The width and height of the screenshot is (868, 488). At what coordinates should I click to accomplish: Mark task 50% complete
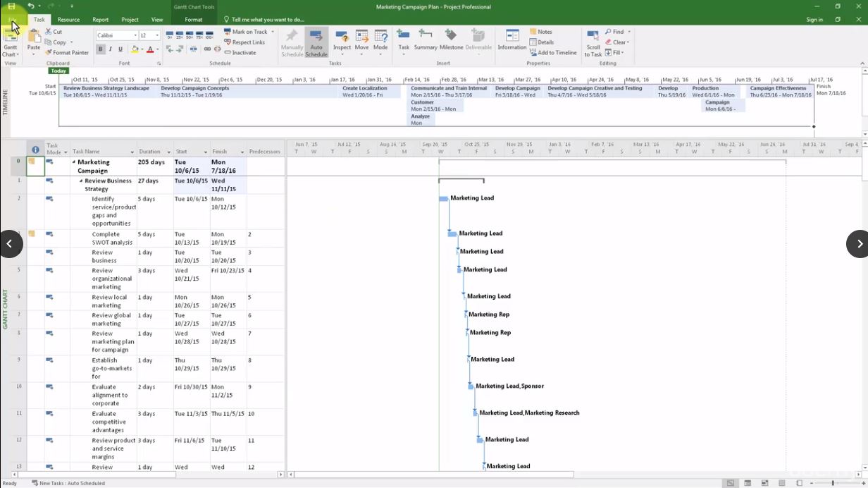pyautogui.click(x=190, y=34)
